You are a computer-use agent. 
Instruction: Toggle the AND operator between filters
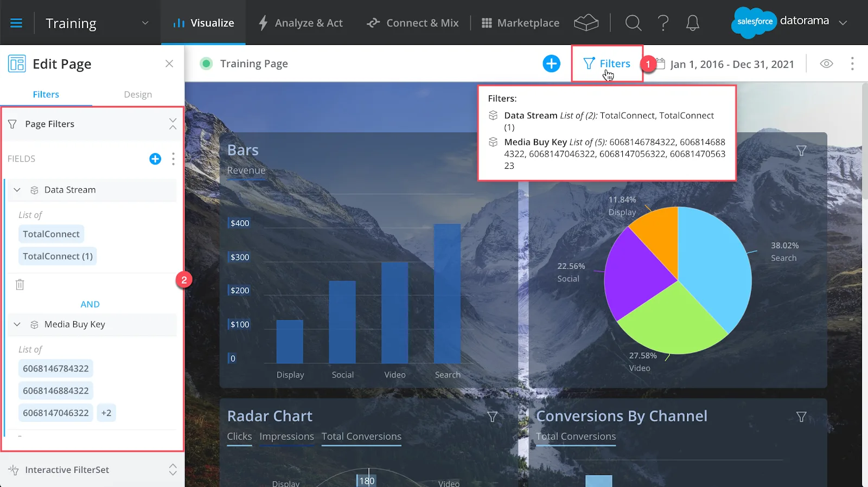(90, 304)
